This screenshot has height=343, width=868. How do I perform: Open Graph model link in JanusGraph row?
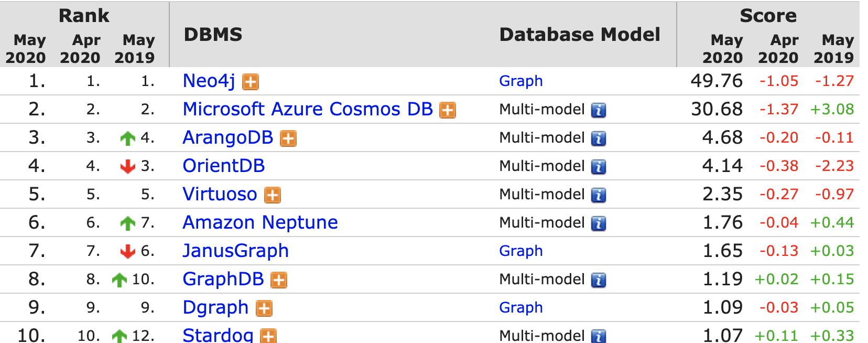click(x=521, y=251)
